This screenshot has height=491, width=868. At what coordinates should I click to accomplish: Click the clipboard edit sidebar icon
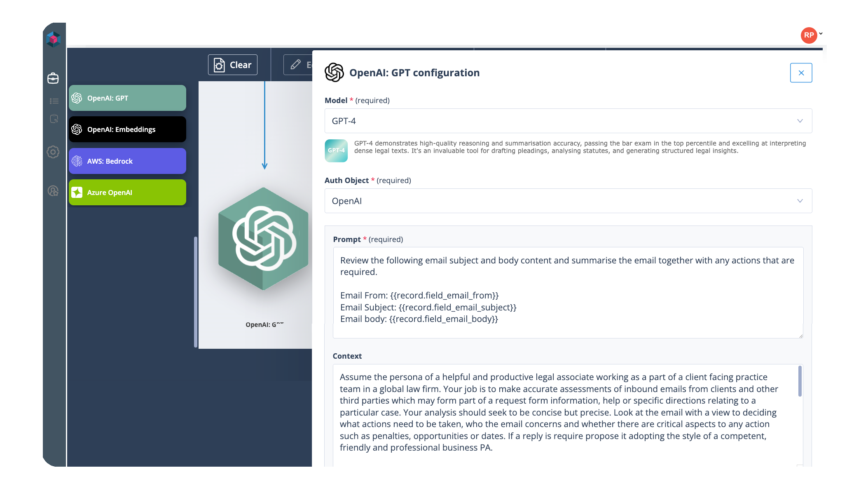tap(54, 119)
